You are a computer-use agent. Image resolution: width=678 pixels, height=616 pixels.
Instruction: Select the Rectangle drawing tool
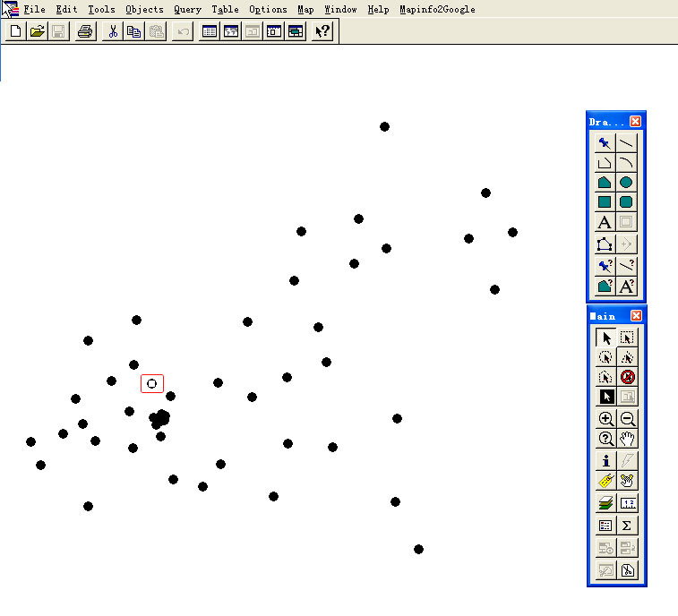pos(605,201)
